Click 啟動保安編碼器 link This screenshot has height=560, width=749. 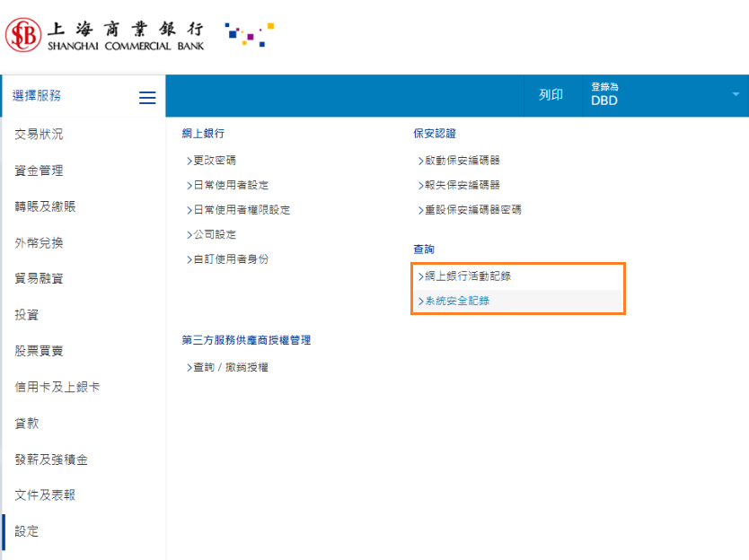pyautogui.click(x=462, y=161)
